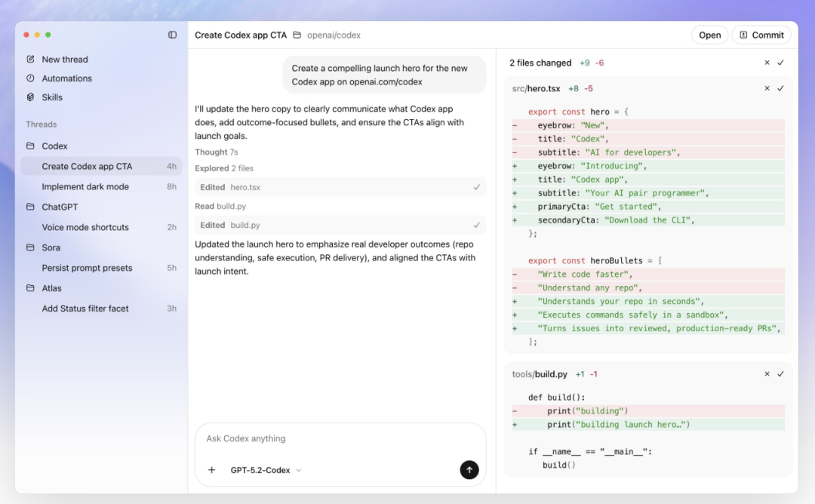
Task: Open New thread
Action: [65, 60]
